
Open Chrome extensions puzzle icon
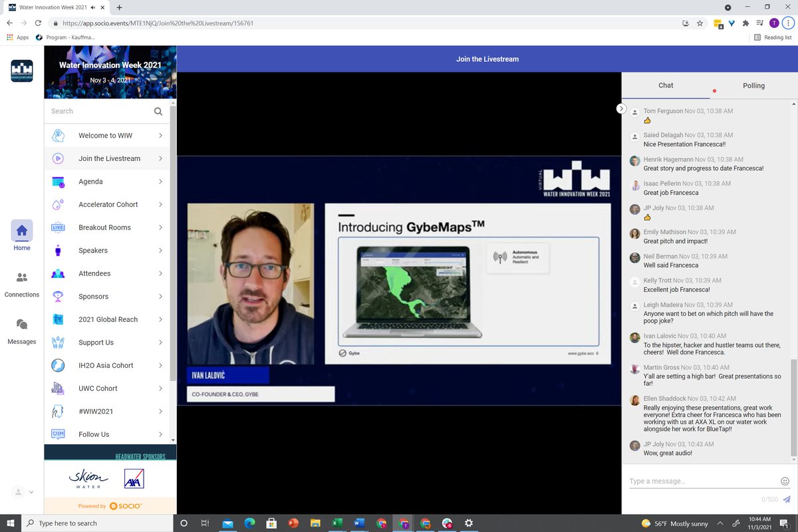(x=746, y=23)
